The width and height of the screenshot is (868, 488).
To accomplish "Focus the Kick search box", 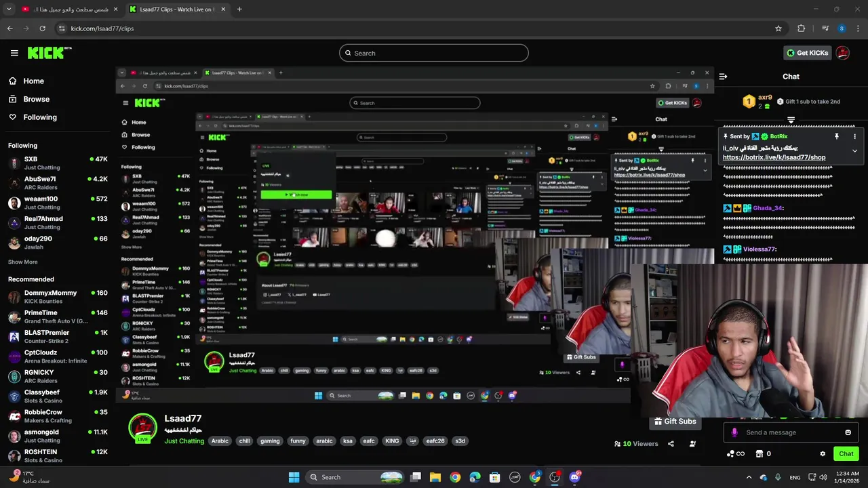I will click(x=434, y=53).
